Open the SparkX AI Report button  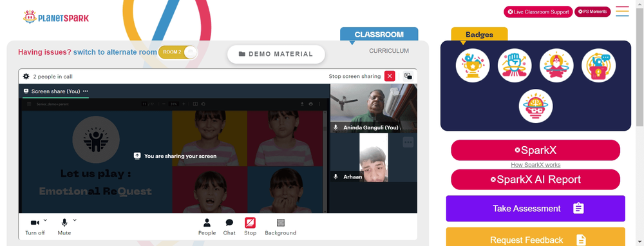[536, 180]
